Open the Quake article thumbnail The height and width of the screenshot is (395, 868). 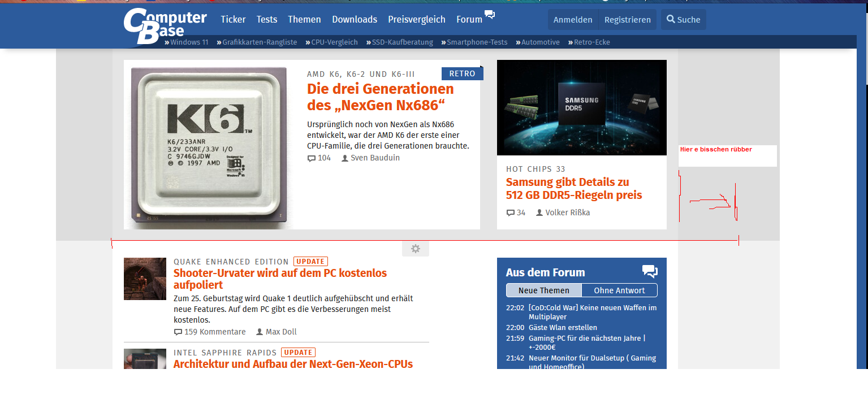(145, 279)
